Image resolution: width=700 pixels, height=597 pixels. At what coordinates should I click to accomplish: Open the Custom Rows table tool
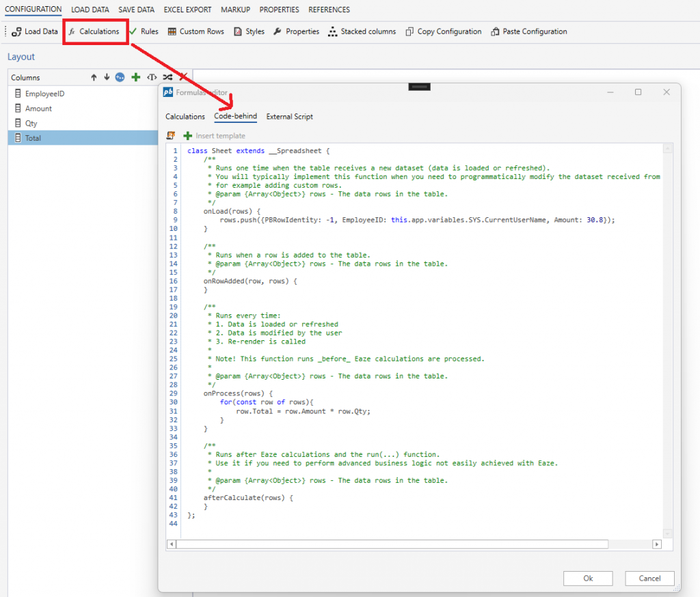(x=196, y=31)
